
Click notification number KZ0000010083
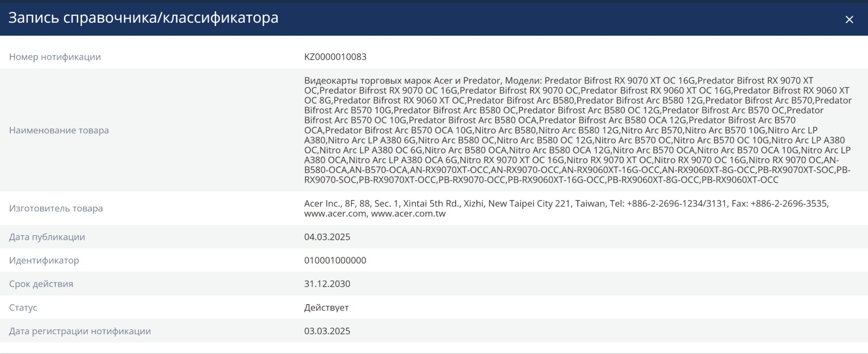pos(335,57)
